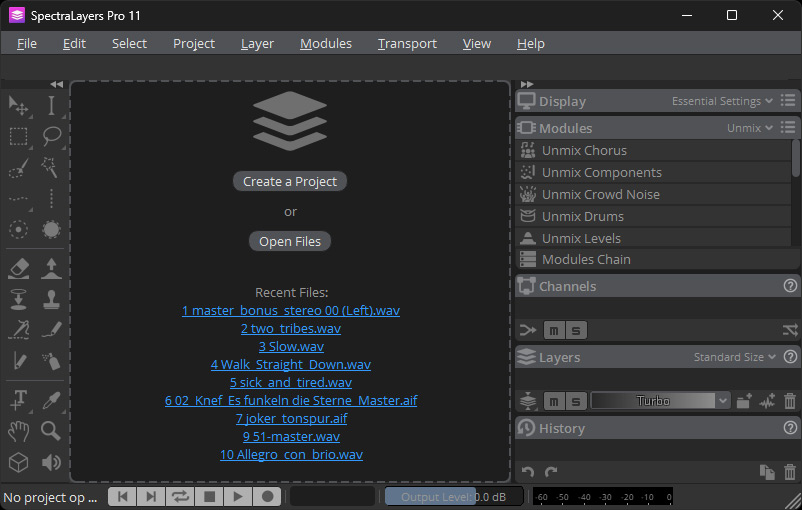The height and width of the screenshot is (510, 802).
Task: Select the Eraser tool
Action: (x=18, y=268)
